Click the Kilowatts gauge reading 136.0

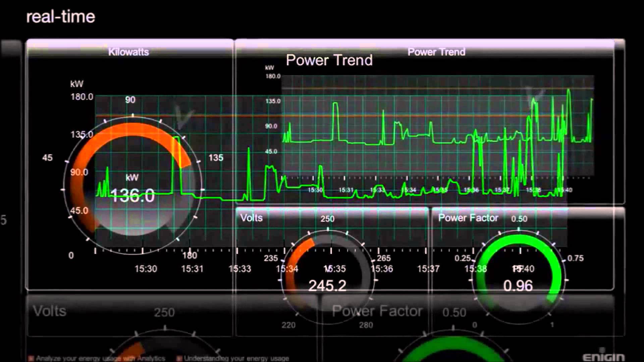[133, 195]
